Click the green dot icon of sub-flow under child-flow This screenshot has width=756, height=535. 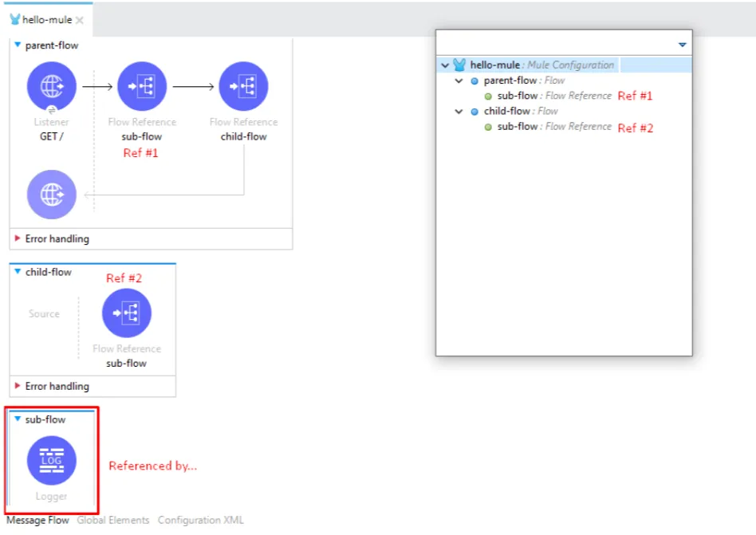pos(488,128)
